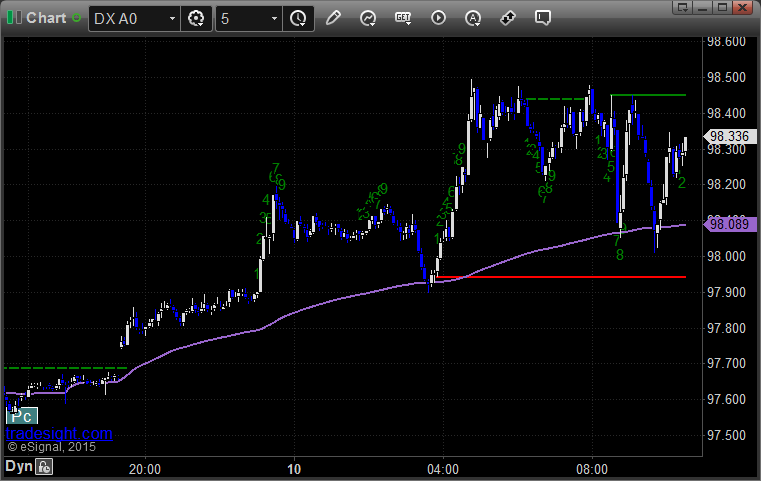Open the circled A alerts menu

[473, 18]
